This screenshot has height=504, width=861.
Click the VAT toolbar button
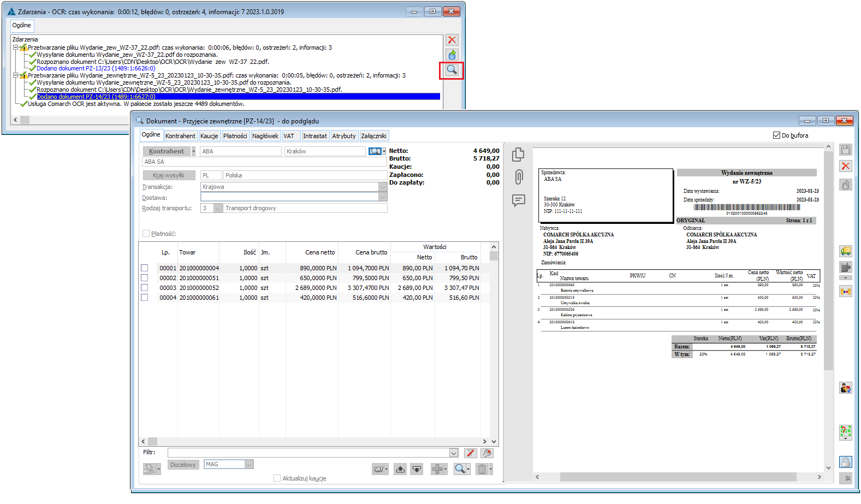[x=379, y=469]
